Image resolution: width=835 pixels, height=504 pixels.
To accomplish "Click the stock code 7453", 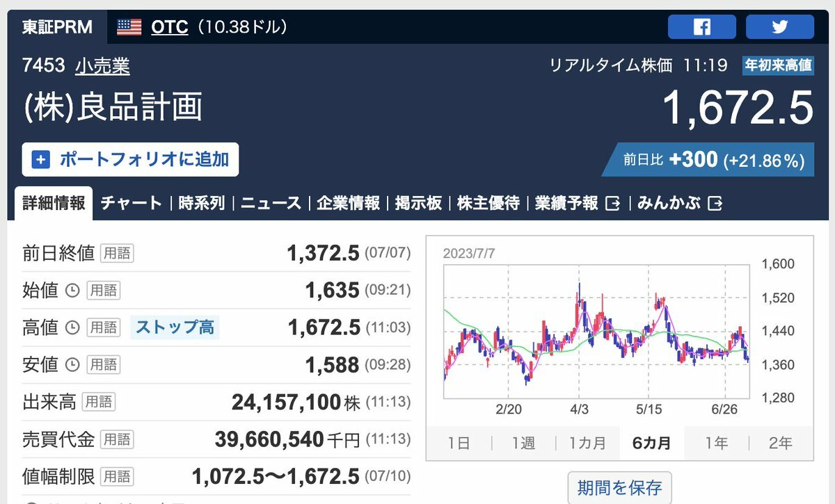I will click(x=43, y=66).
